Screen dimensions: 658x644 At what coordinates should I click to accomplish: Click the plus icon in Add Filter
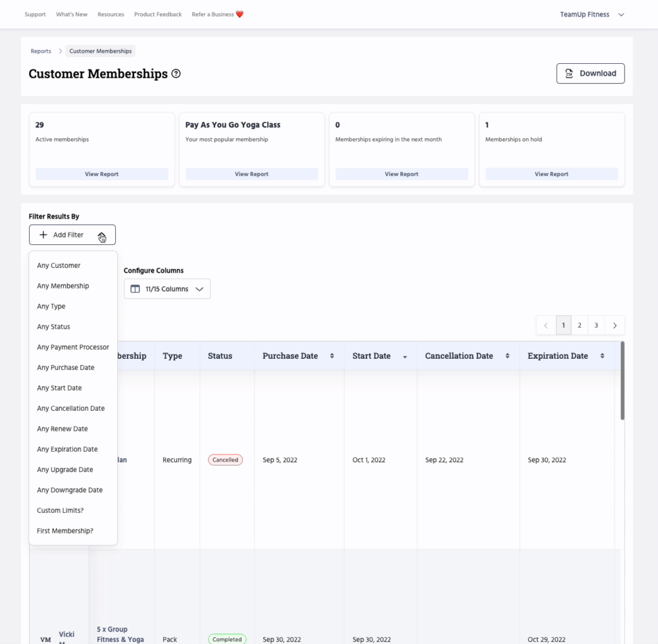pos(43,235)
